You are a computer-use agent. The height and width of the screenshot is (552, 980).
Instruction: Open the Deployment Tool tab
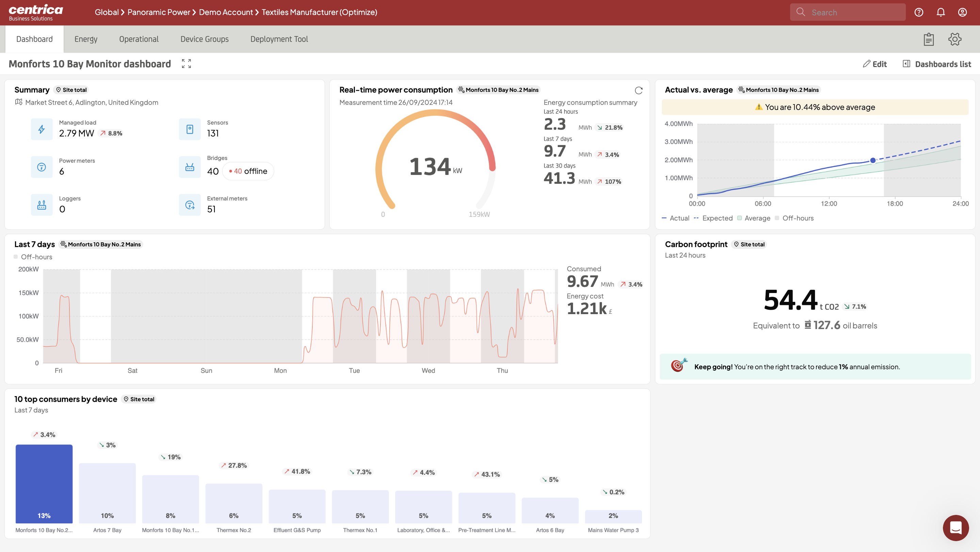pyautogui.click(x=279, y=39)
